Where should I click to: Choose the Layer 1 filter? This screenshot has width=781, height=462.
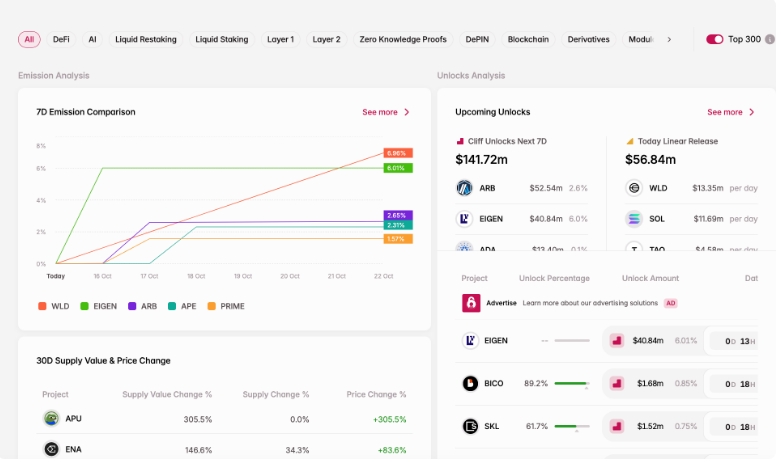tap(280, 39)
